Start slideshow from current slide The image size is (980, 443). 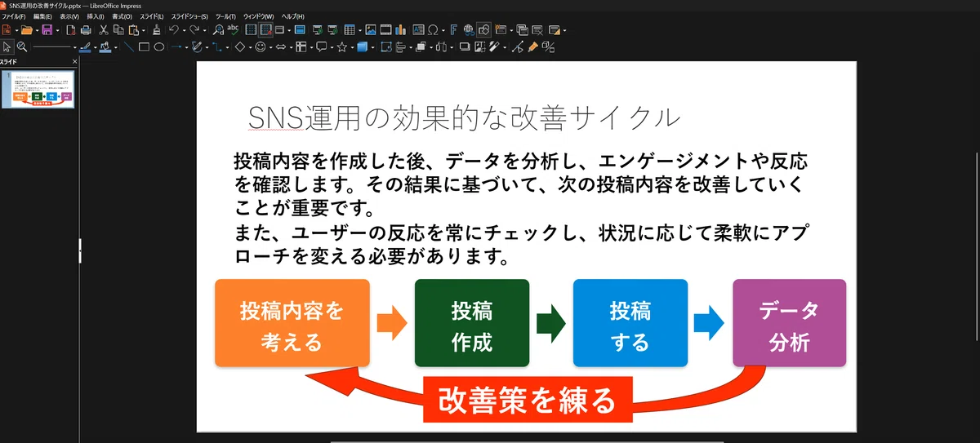332,30
